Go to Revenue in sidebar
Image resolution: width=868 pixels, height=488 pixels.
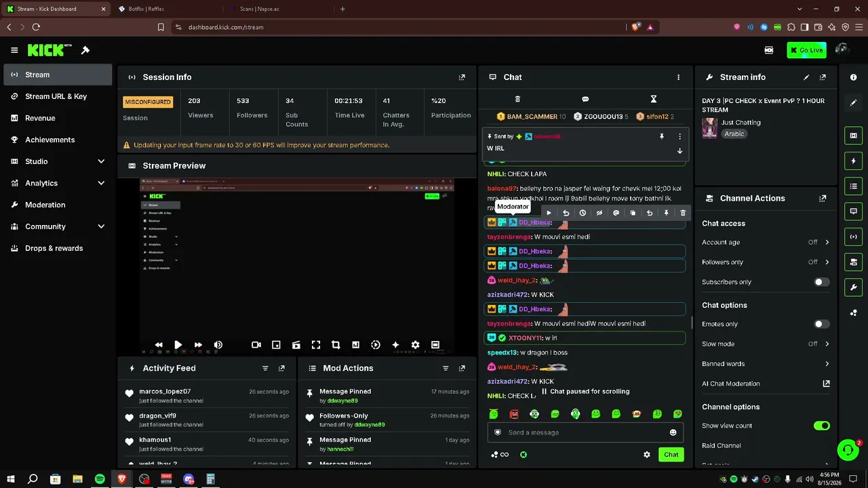(58, 118)
